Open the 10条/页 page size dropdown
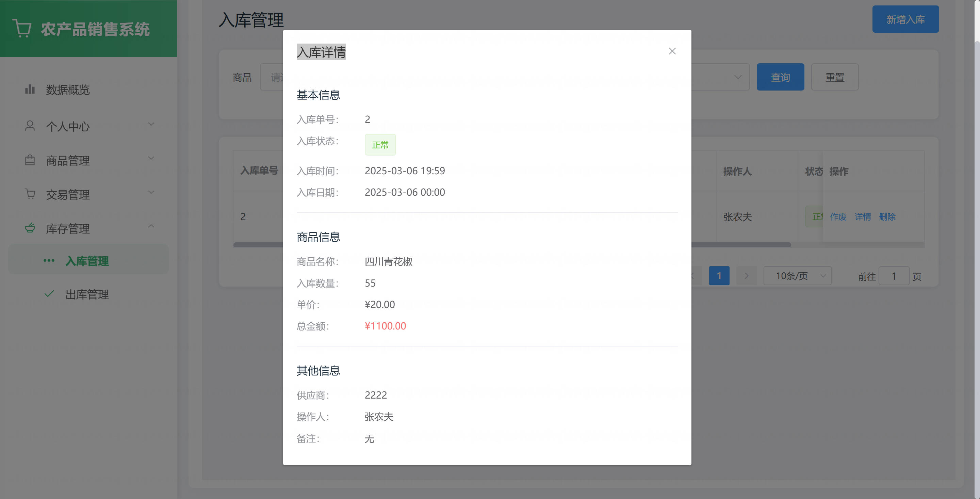980x499 pixels. [x=797, y=276]
